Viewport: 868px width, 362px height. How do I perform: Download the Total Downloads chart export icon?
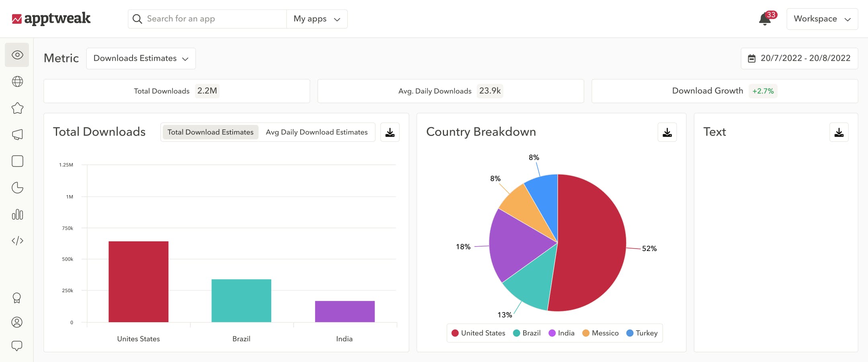tap(389, 132)
